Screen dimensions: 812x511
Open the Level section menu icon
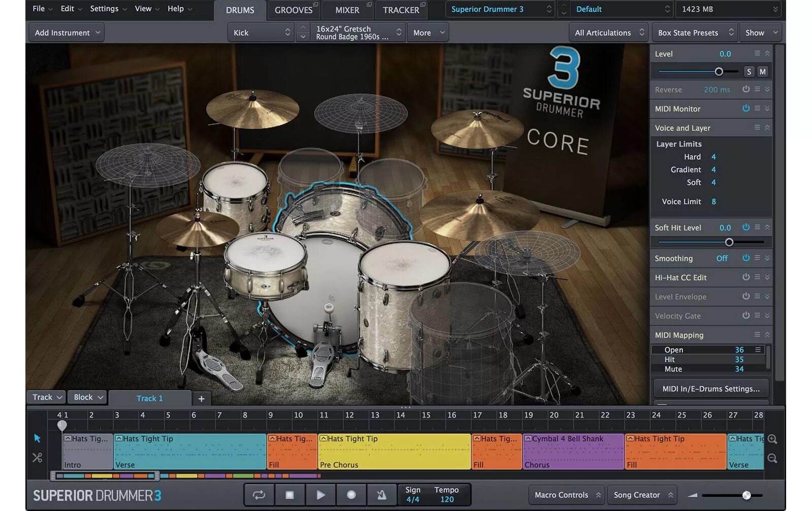757,53
